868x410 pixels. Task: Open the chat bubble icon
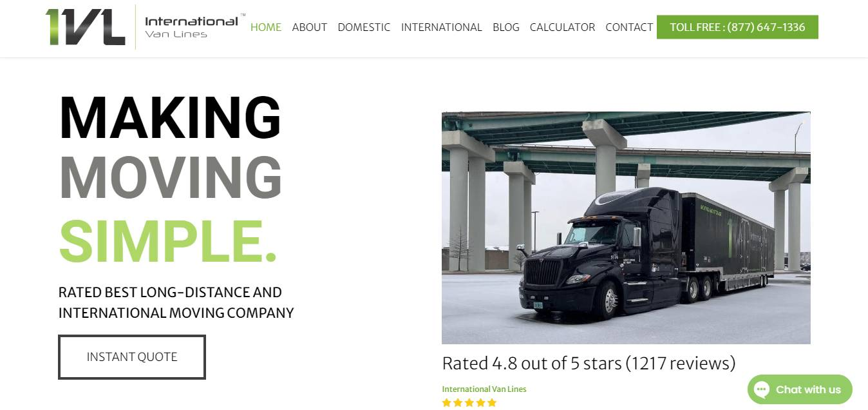762,389
